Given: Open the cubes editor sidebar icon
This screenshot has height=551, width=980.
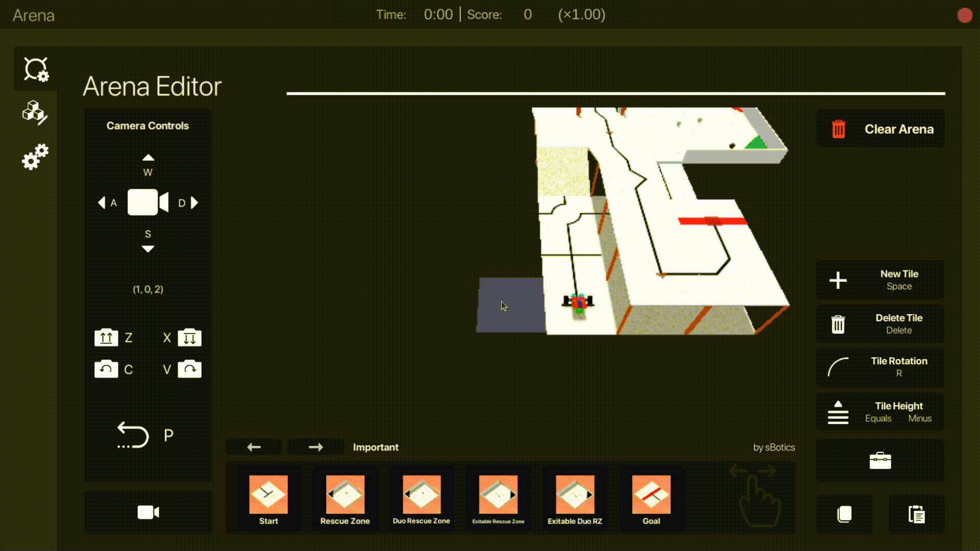Looking at the screenshot, I should pyautogui.click(x=35, y=112).
